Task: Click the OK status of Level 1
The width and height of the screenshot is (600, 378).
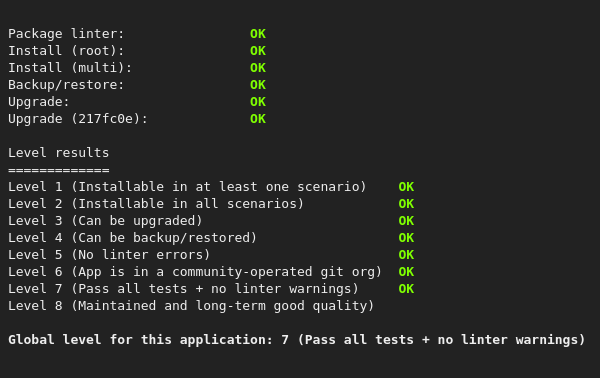Action: [x=406, y=187]
